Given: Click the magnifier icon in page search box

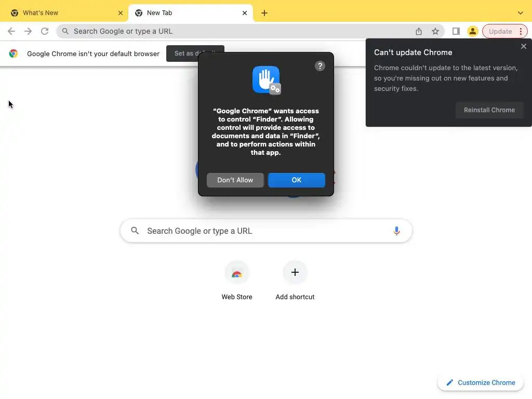Looking at the screenshot, I should (135, 231).
